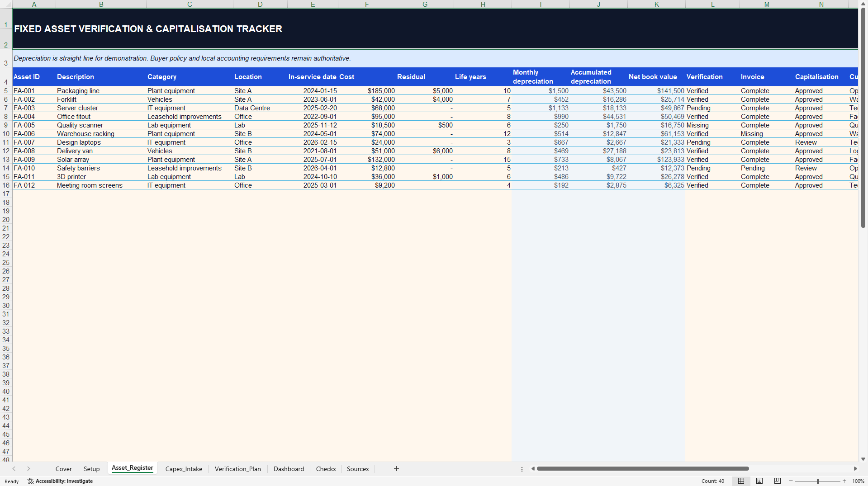Open the Cover sheet tab
Screen dimensions: 868x486
[x=64, y=469]
